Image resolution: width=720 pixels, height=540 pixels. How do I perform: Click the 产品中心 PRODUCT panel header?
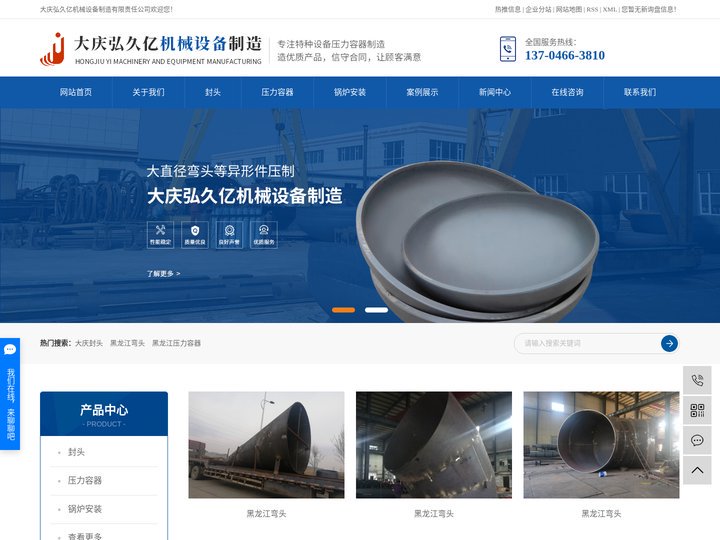pyautogui.click(x=104, y=414)
